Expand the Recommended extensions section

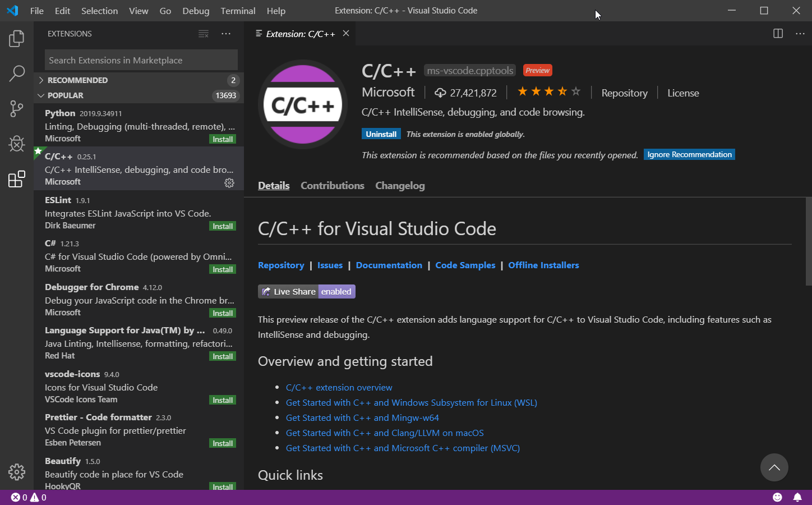(77, 80)
